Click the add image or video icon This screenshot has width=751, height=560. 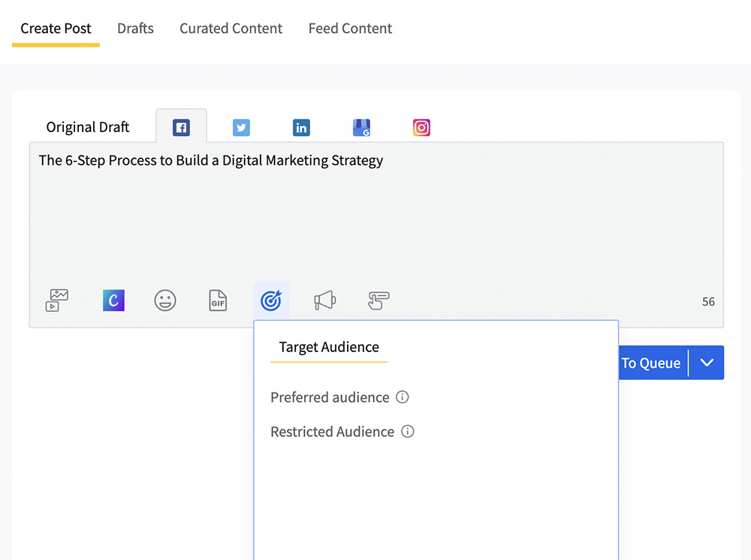[x=57, y=301]
